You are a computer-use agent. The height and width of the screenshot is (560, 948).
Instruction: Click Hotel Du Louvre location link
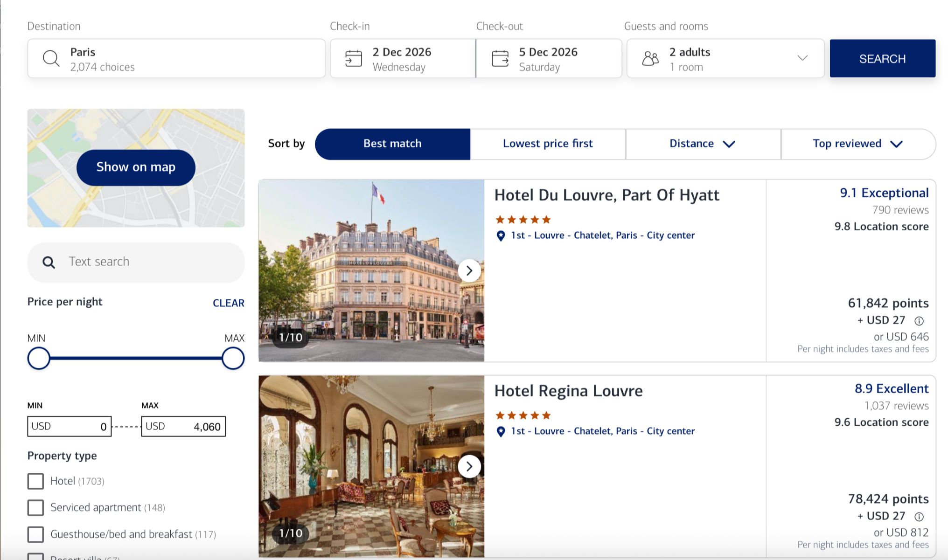coord(603,235)
